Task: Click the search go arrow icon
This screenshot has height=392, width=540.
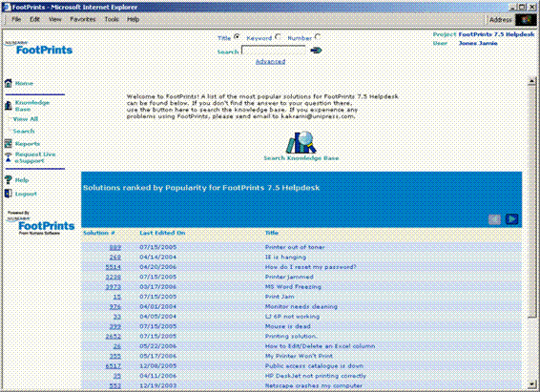Action: pos(316,51)
